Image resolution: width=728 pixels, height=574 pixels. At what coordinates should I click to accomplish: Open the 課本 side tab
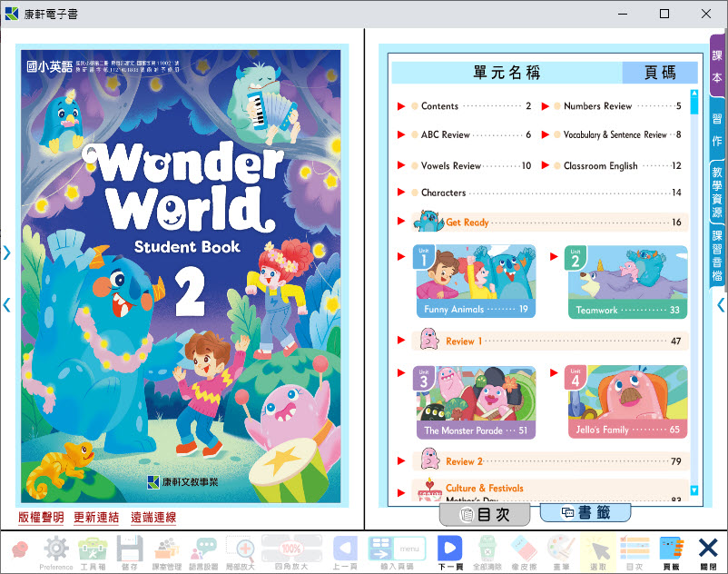click(718, 66)
